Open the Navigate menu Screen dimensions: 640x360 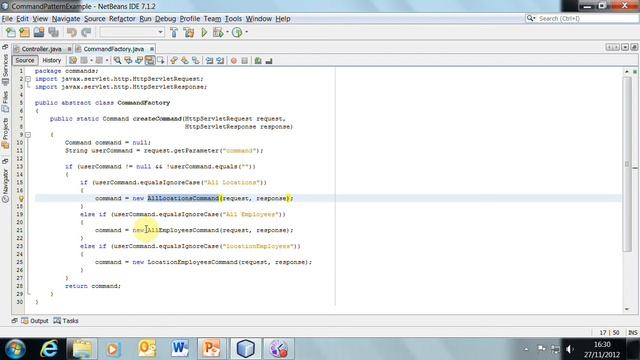(66, 19)
